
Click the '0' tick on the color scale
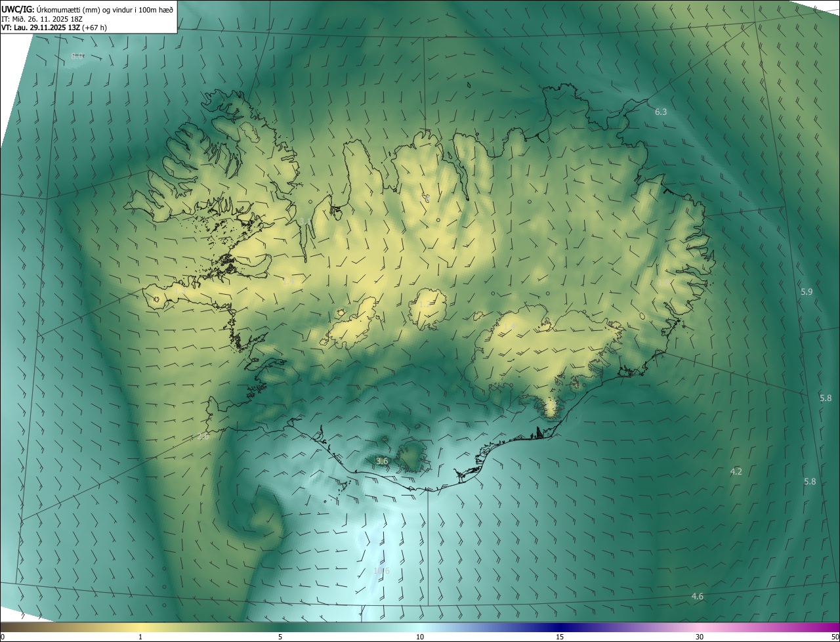tap(3, 637)
